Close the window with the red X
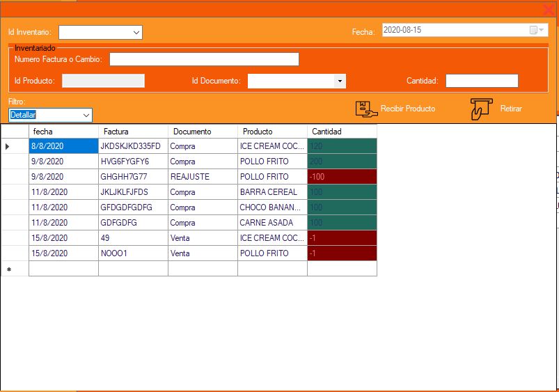The image size is (559, 392). point(549,9)
